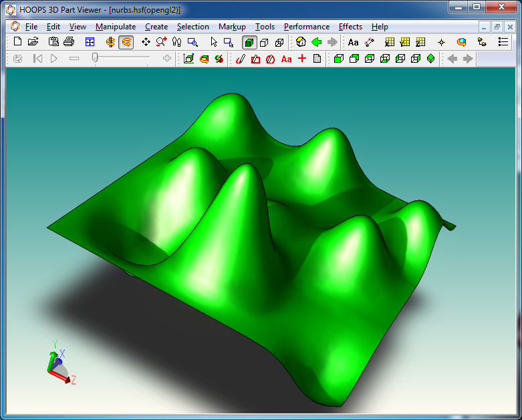
Task: Open the Effects menu
Action: 350,27
